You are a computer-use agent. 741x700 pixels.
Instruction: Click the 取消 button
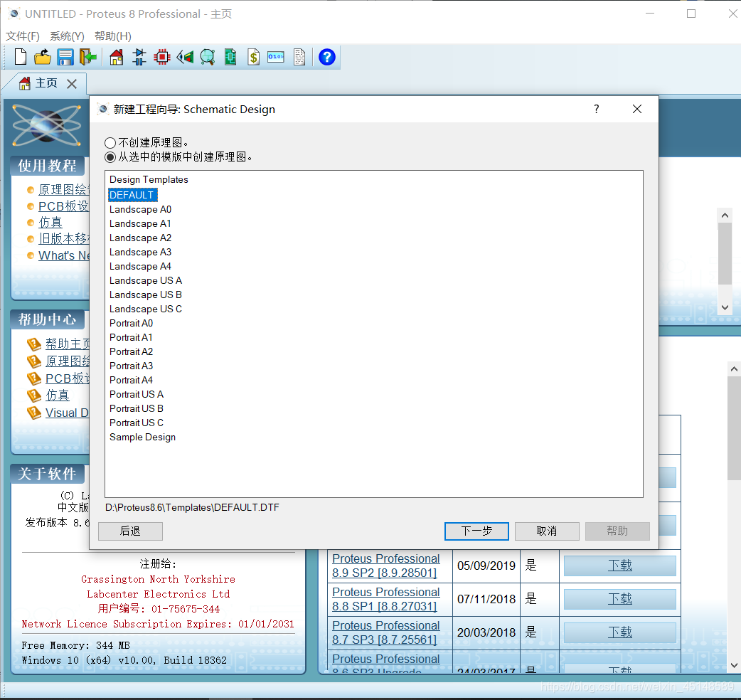pos(547,531)
